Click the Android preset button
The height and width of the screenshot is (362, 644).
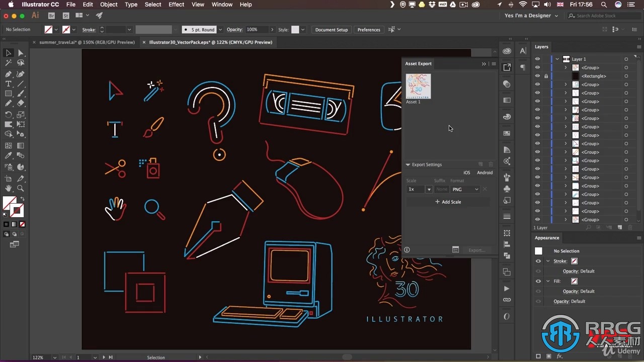[x=485, y=172]
